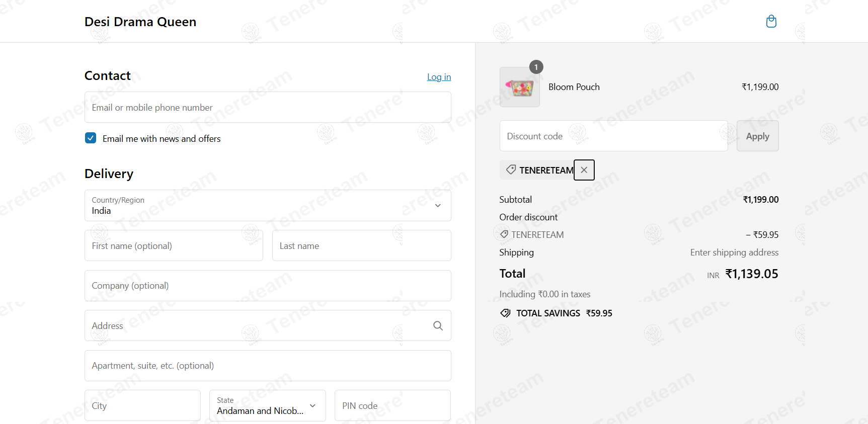Click the Total Savings tags icon

(505, 313)
